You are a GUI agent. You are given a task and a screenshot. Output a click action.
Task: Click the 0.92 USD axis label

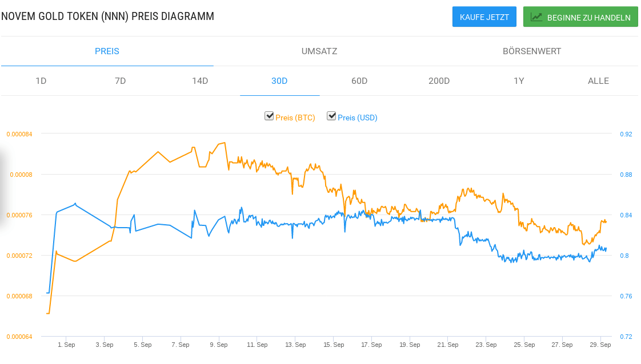626,134
